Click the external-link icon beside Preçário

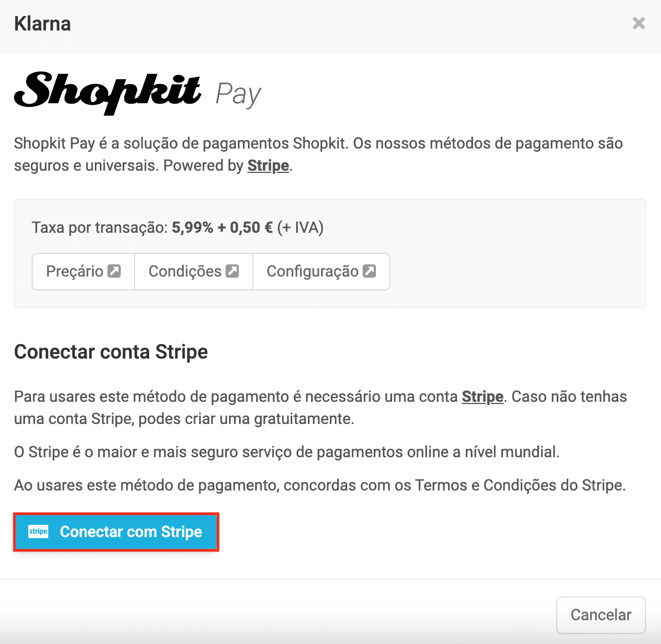(x=114, y=271)
